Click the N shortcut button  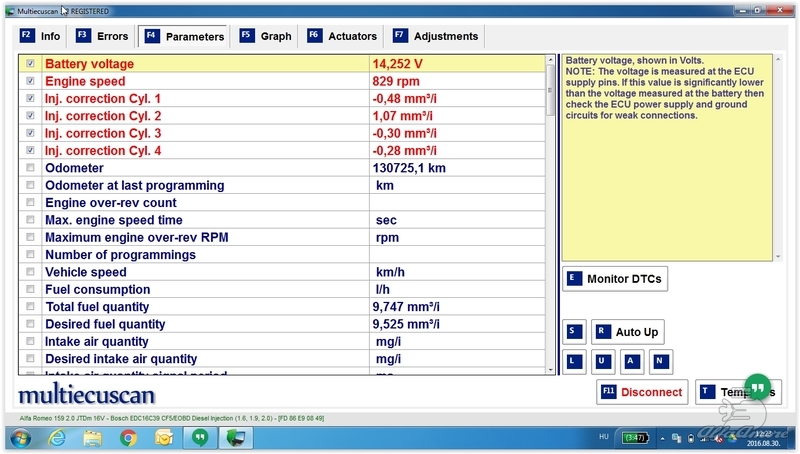click(x=661, y=362)
